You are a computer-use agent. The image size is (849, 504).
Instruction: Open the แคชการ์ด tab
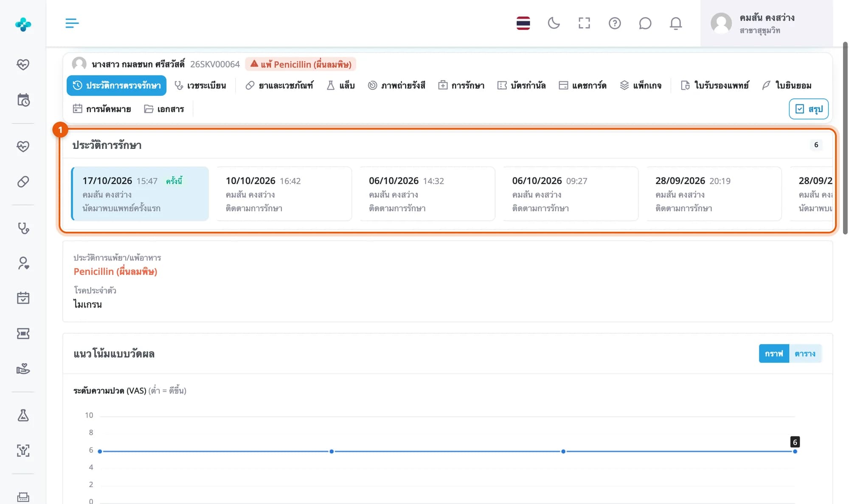tap(582, 85)
